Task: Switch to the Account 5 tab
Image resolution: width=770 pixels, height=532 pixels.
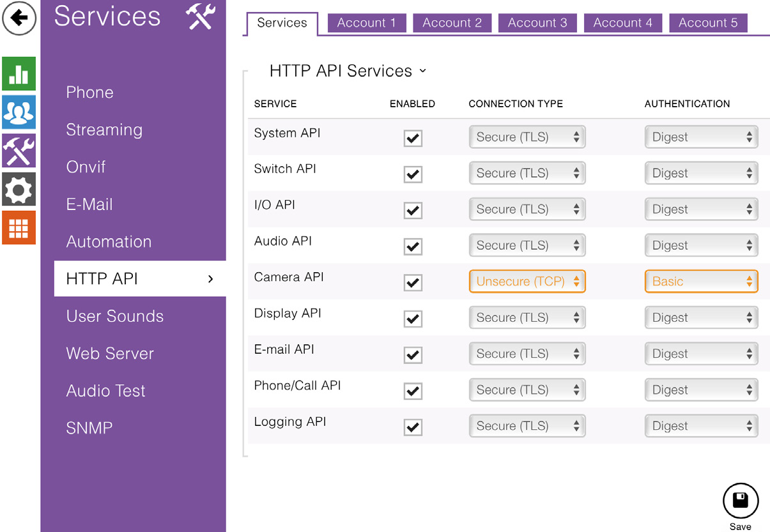Action: (x=708, y=23)
